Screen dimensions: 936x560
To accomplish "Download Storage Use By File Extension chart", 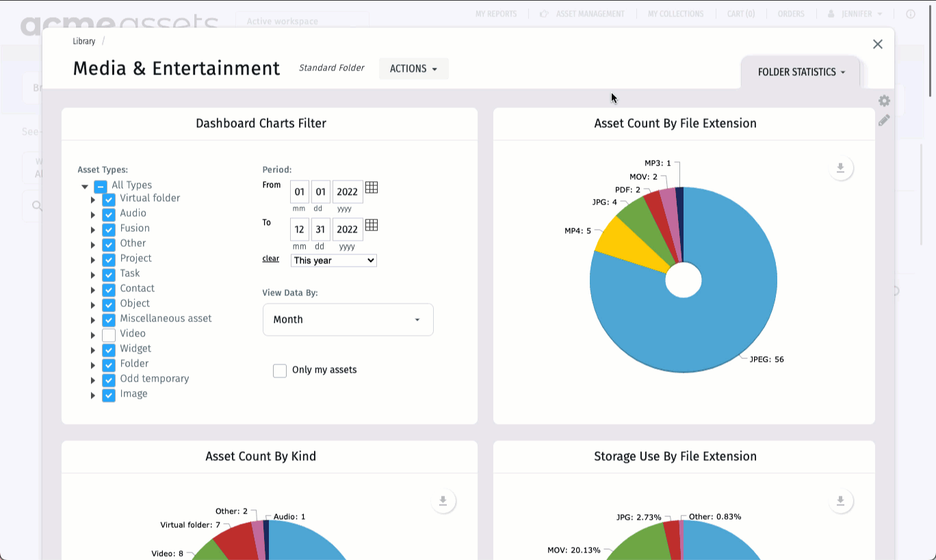I will coord(840,501).
